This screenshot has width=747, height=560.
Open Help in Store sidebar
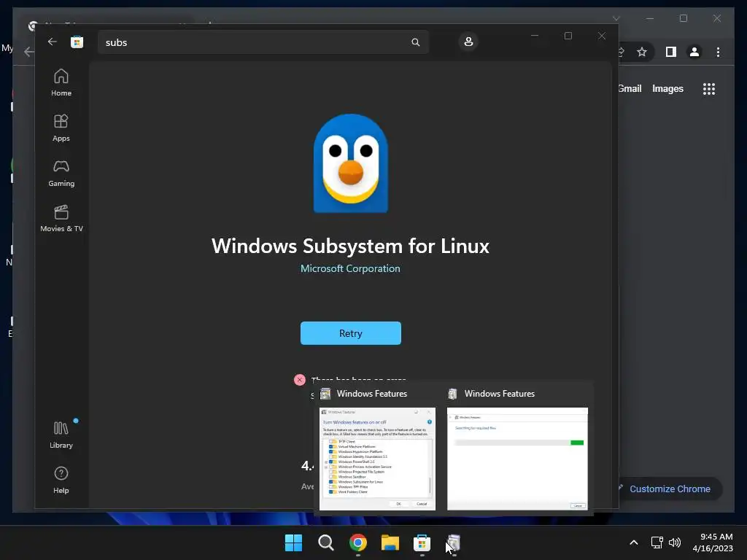61,480
